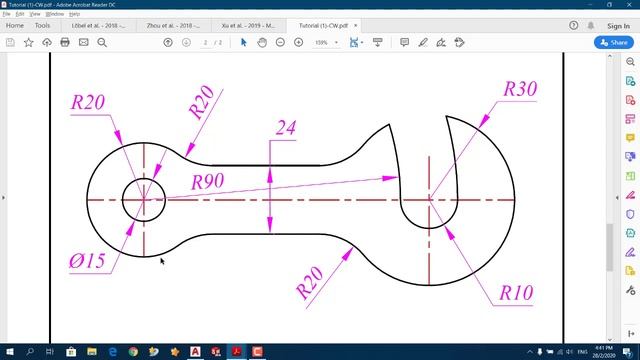Go to previous page arrow
640x360 pixels.
(x=168, y=42)
